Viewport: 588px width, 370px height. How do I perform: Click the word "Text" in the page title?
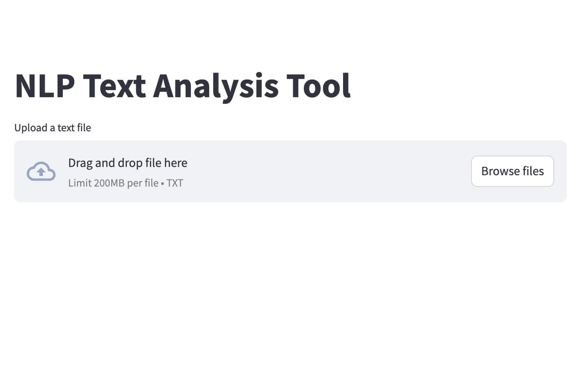[114, 86]
